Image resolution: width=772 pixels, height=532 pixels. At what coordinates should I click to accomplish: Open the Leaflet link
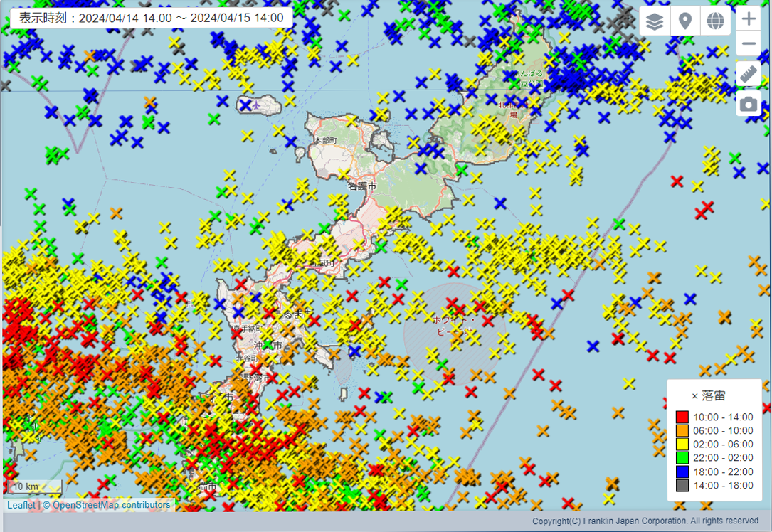click(21, 505)
